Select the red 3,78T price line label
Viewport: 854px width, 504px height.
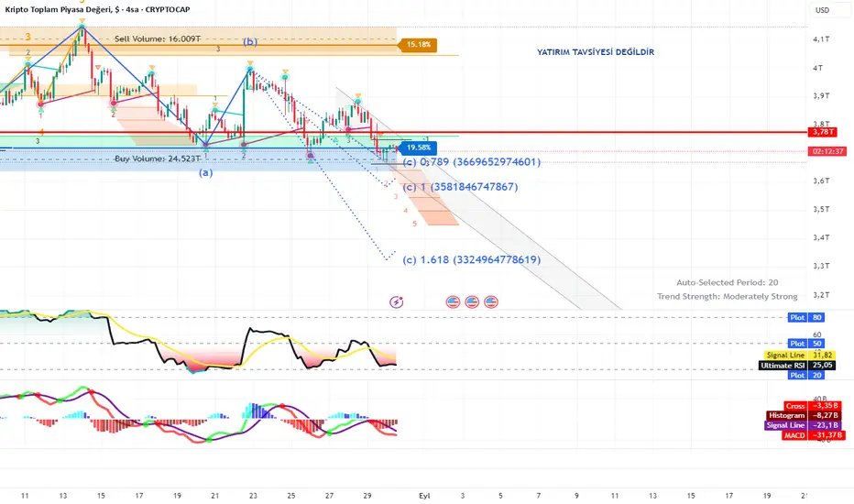point(823,132)
